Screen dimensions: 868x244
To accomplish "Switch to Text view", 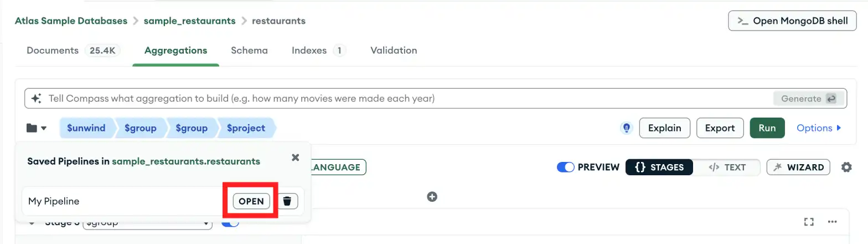I will [x=727, y=167].
